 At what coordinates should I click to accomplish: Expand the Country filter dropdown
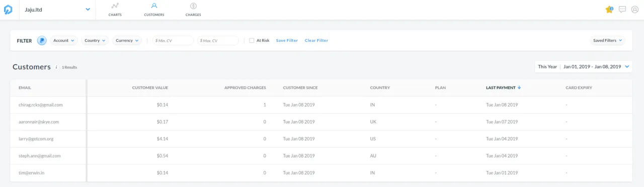95,41
